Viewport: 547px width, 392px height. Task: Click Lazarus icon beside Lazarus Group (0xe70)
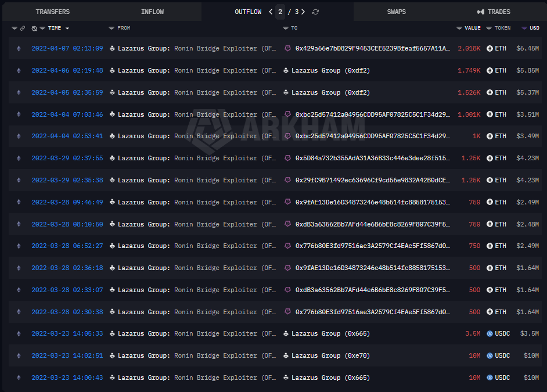pos(286,355)
